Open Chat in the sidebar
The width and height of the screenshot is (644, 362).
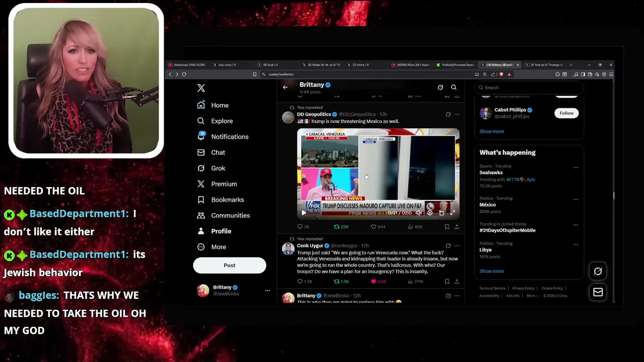pos(211,152)
